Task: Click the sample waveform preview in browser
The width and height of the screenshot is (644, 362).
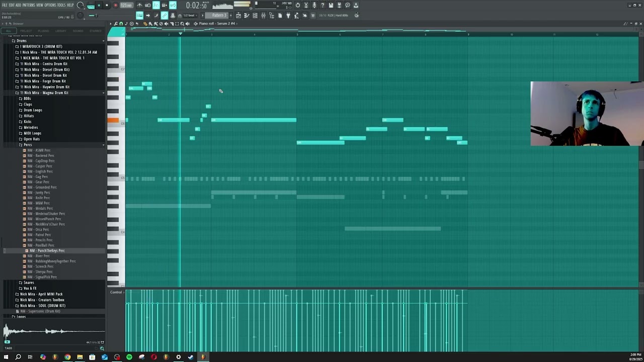Action: [x=54, y=331]
